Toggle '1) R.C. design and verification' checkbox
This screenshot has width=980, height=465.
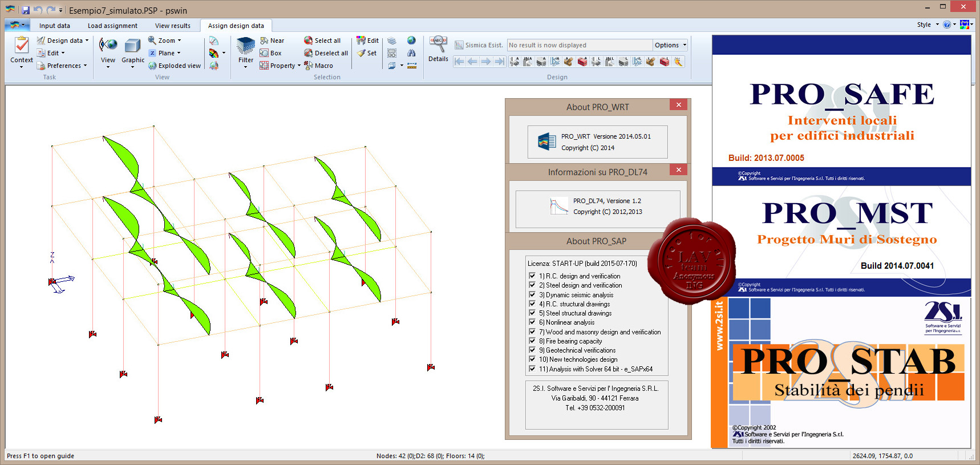click(532, 276)
